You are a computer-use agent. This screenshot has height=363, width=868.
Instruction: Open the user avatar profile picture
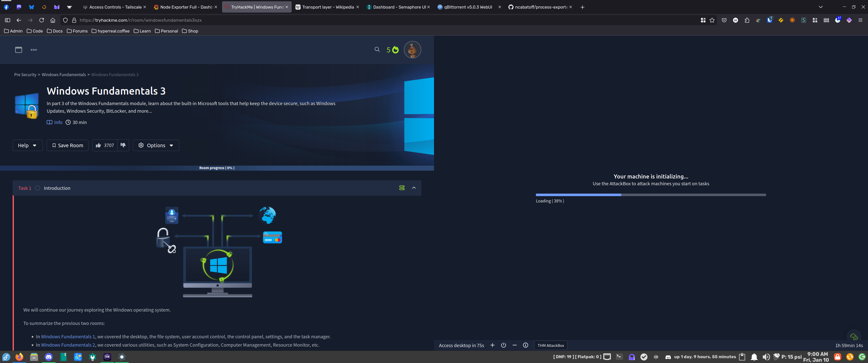click(412, 50)
